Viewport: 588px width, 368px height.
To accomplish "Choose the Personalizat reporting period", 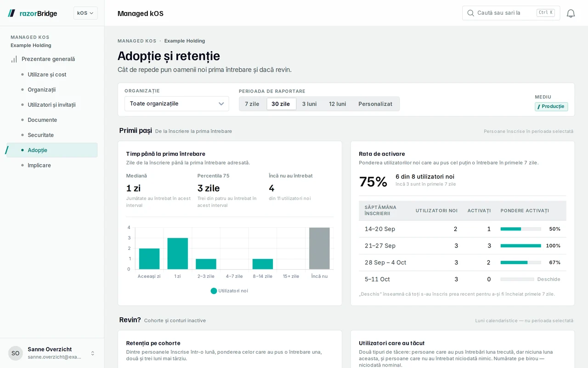I will 375,104.
